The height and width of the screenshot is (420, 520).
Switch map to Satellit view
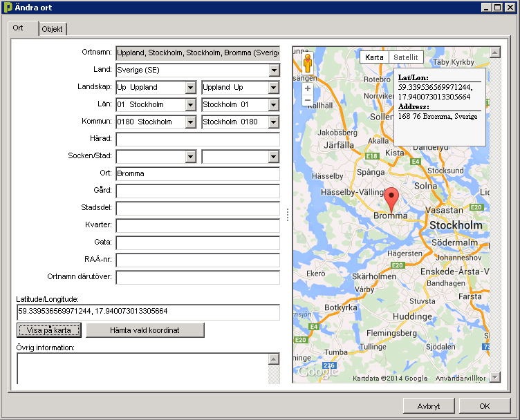[406, 57]
